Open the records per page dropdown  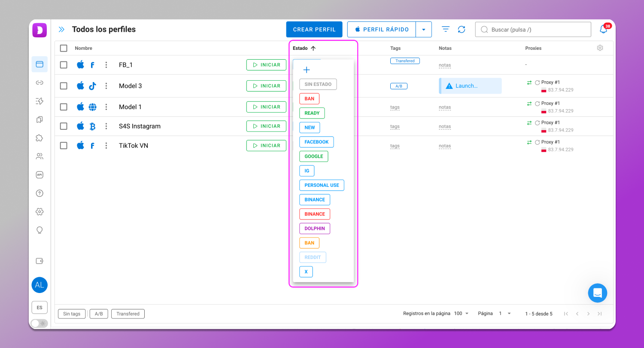pos(462,314)
